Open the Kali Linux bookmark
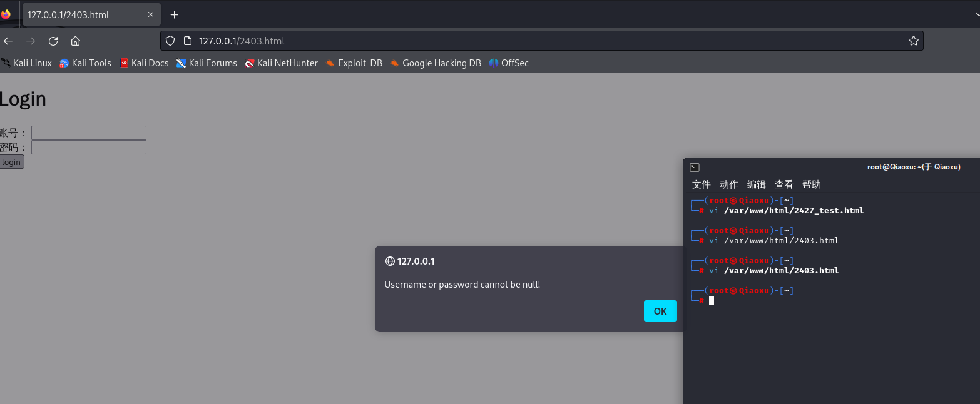The image size is (980, 404). coord(26,63)
